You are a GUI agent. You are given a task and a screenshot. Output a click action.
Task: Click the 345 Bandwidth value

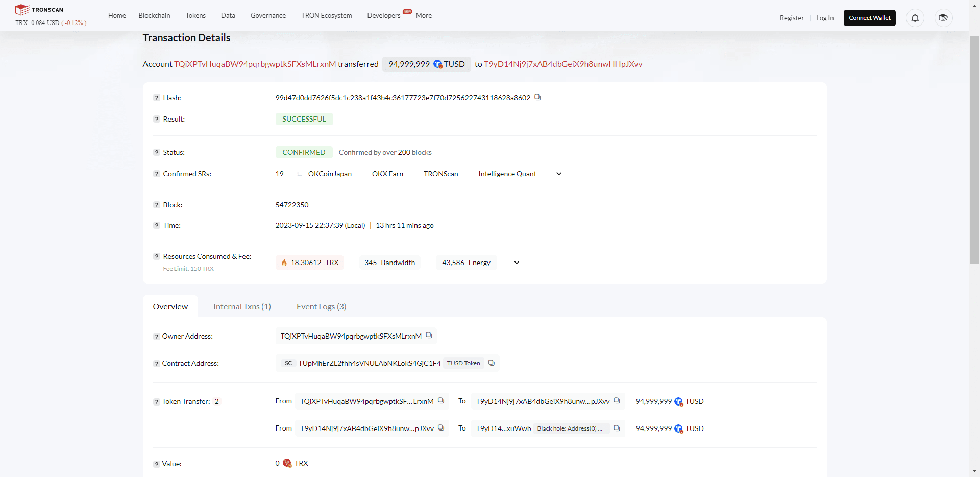point(390,263)
